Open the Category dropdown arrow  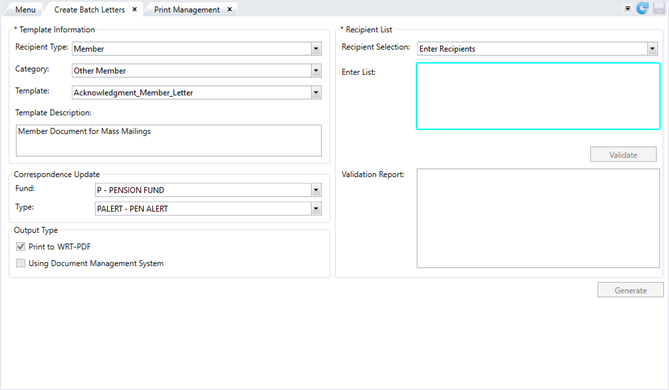[x=316, y=71]
